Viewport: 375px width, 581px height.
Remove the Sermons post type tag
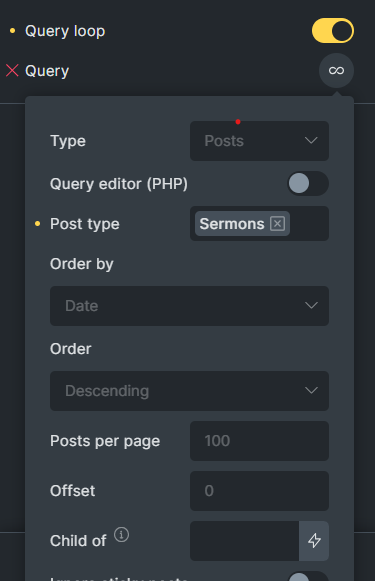[277, 223]
